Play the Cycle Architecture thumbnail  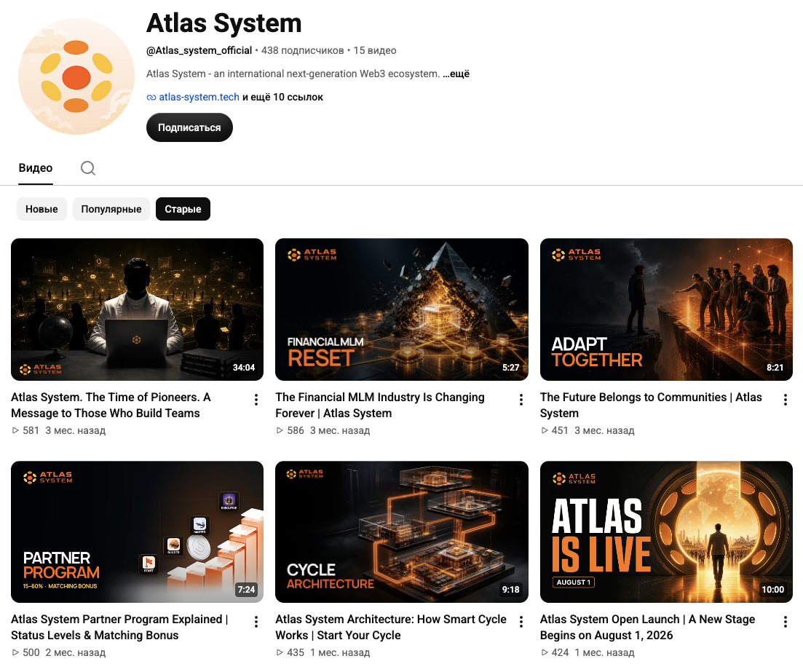pyautogui.click(x=402, y=531)
